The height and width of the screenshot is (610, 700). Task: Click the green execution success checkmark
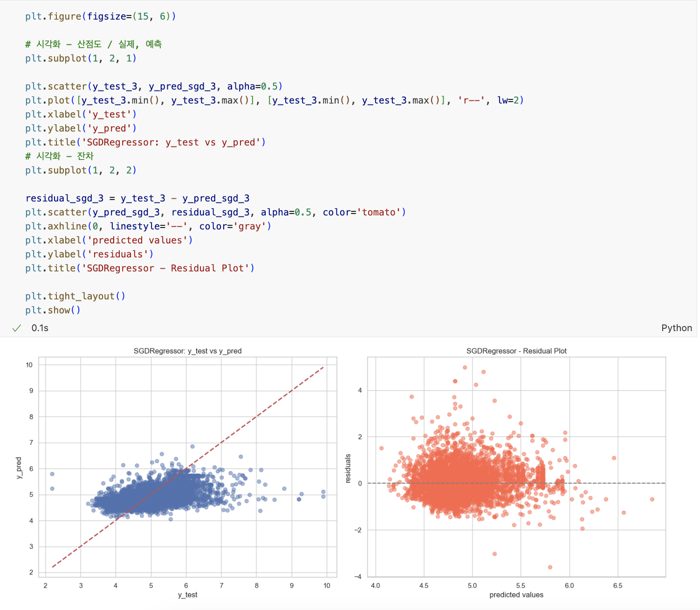pos(17,328)
